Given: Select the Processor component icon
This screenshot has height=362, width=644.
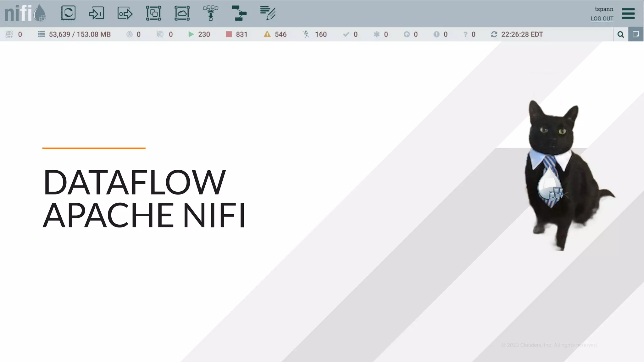Looking at the screenshot, I should (x=68, y=13).
